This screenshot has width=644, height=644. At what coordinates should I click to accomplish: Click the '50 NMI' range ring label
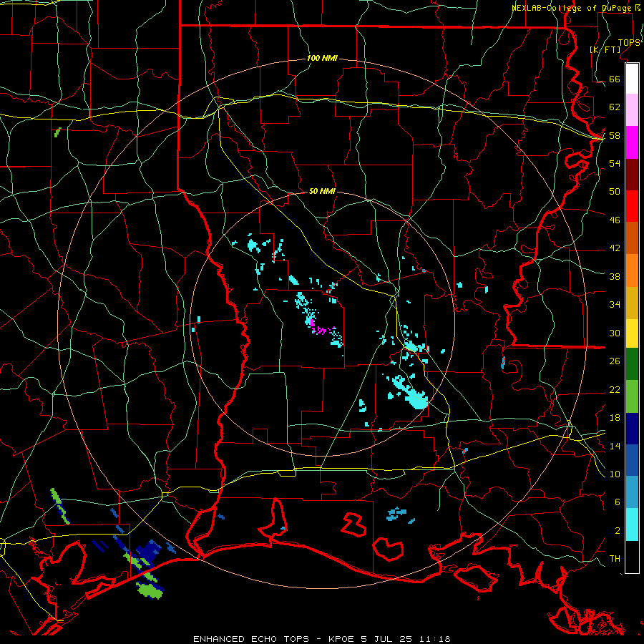[x=322, y=191]
